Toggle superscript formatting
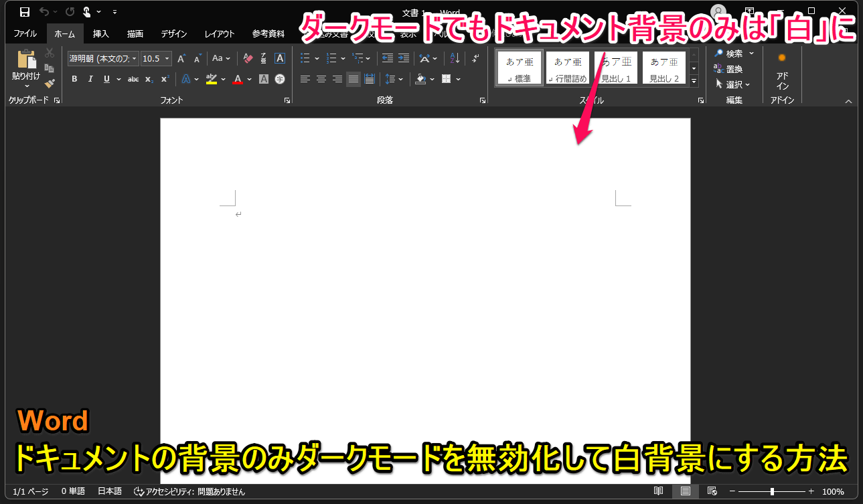Image resolution: width=863 pixels, height=504 pixels. pos(165,79)
